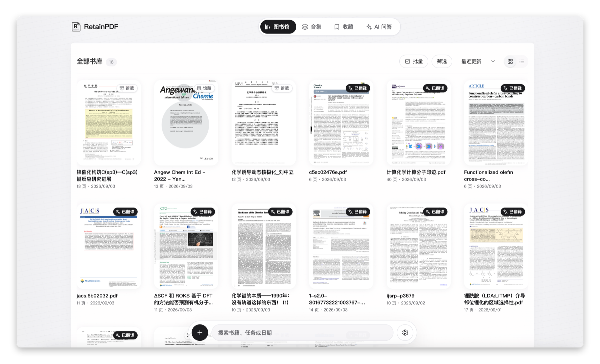Click 已翻译 badge on ΔSCF 和 ROKS paper
Screen dimensions: 600x364
click(203, 212)
